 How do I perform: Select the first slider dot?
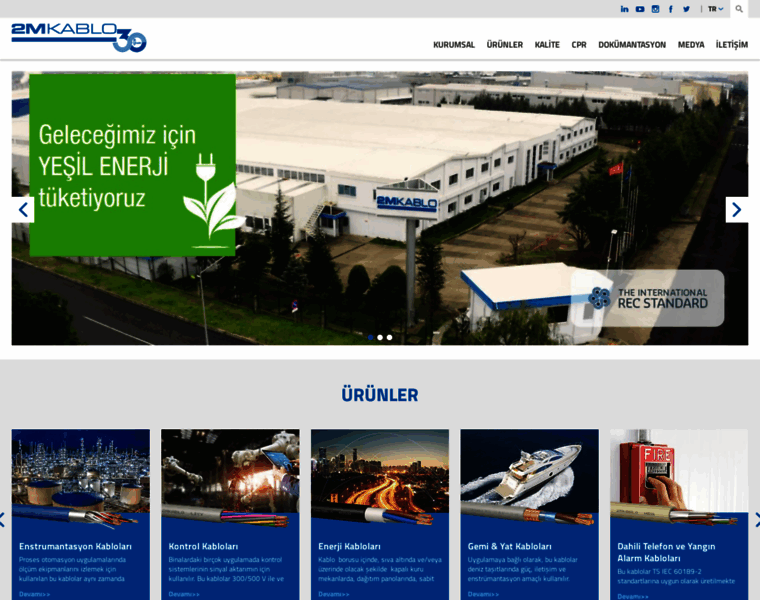(371, 337)
